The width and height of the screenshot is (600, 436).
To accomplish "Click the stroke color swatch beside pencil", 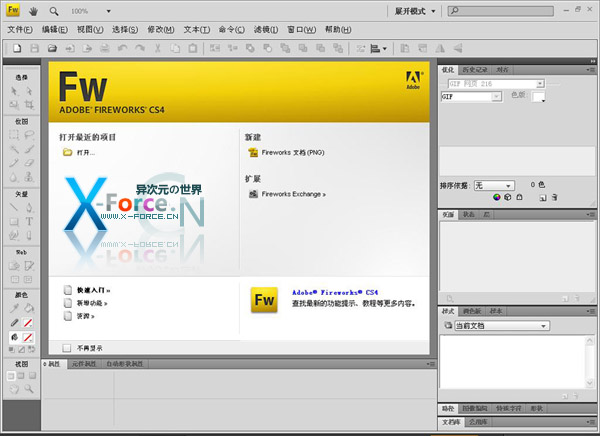I will [x=28, y=323].
